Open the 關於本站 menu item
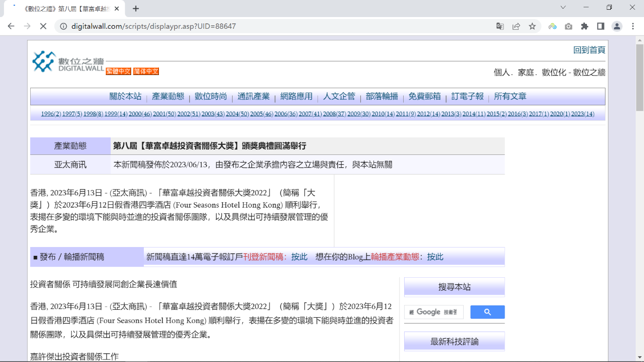 pyautogui.click(x=125, y=96)
